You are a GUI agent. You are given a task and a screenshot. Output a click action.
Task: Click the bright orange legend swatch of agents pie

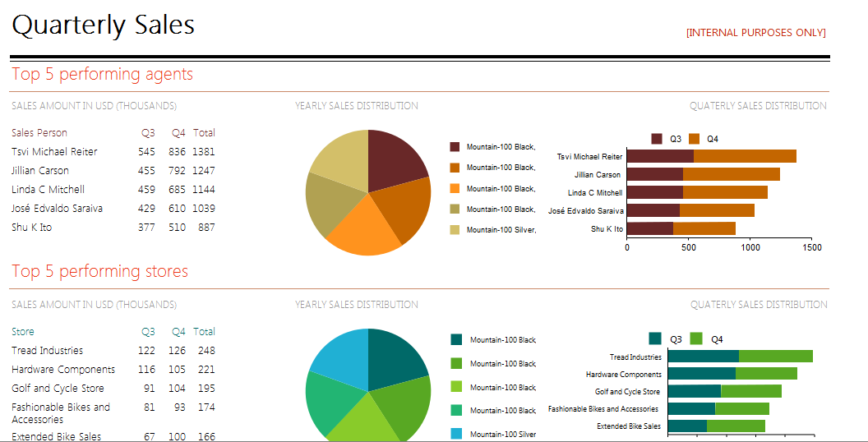point(455,188)
